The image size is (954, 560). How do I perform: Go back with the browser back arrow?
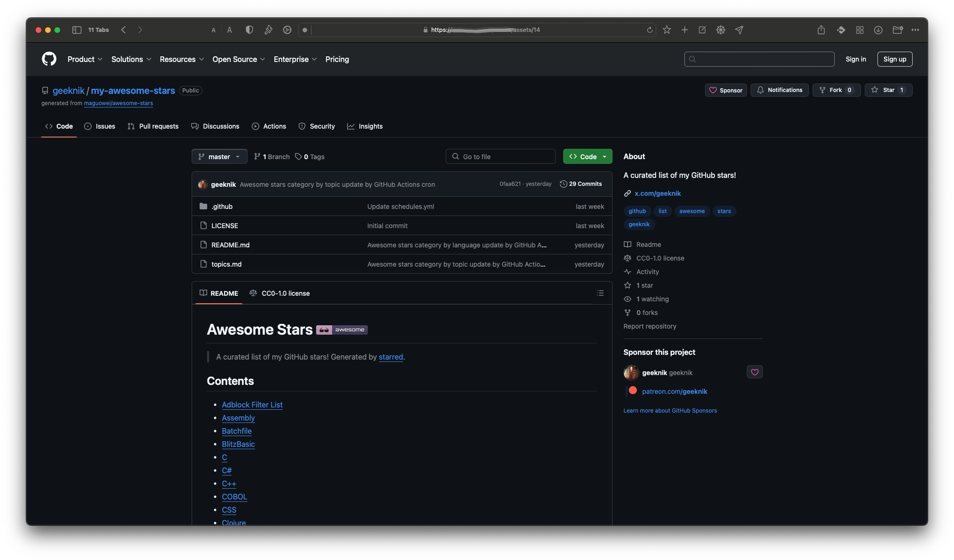(x=124, y=30)
